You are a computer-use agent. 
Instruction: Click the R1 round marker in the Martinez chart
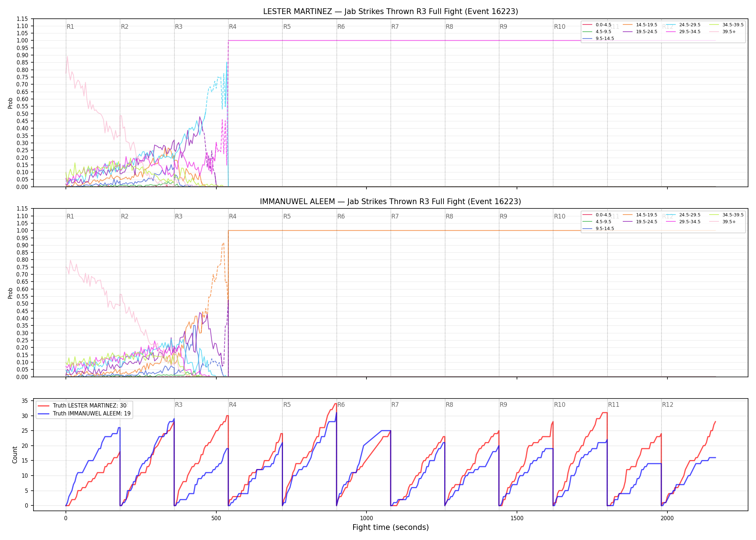coord(70,27)
